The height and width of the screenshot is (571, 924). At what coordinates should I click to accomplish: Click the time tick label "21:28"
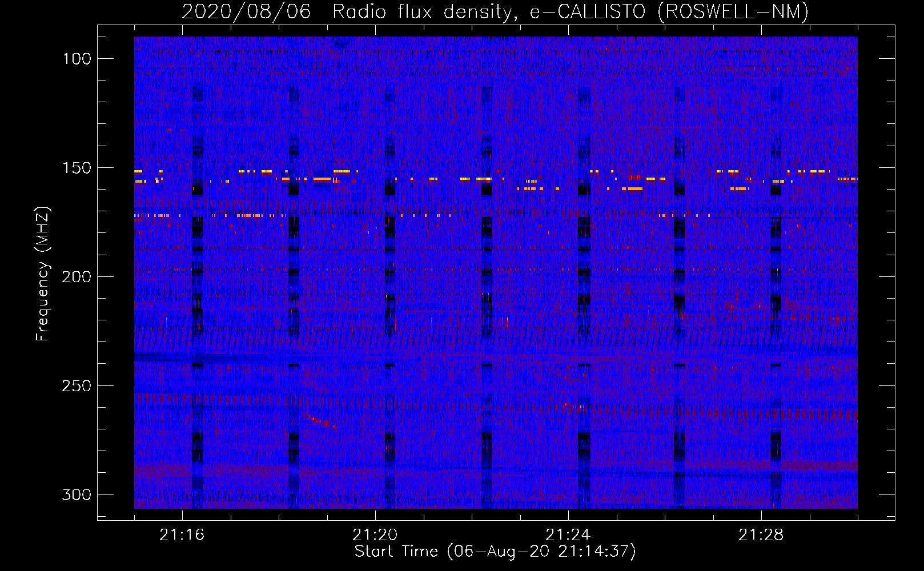[761, 535]
